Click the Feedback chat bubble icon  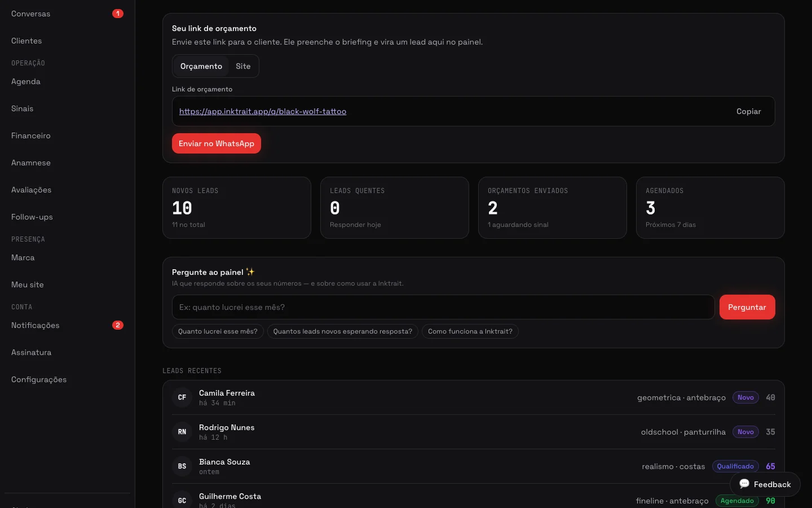pos(744,484)
